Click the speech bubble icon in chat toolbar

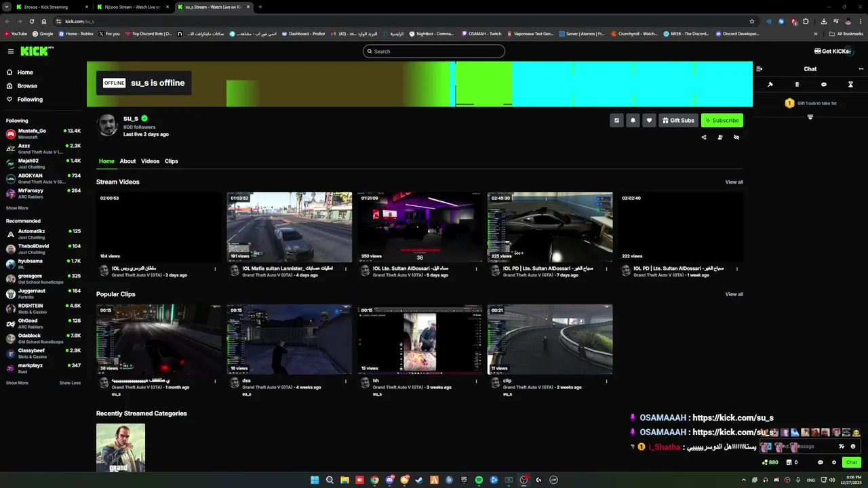point(824,85)
